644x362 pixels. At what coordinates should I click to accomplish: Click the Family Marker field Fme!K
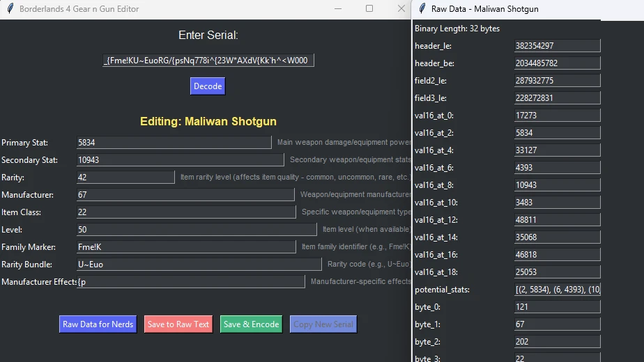[x=186, y=246]
